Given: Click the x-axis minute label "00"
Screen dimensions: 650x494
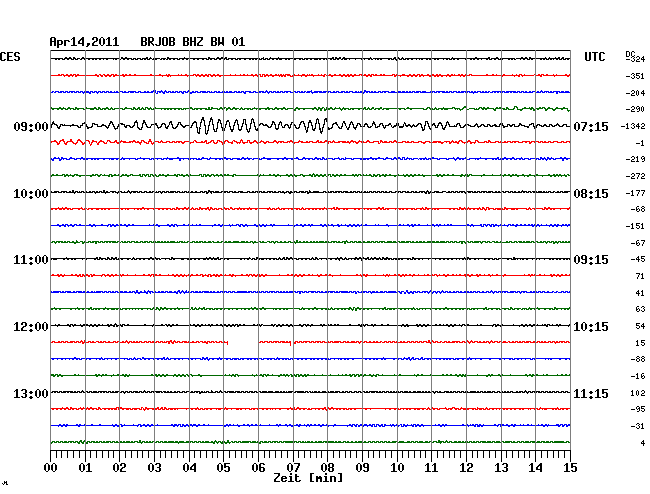Looking at the screenshot, I should [51, 468].
